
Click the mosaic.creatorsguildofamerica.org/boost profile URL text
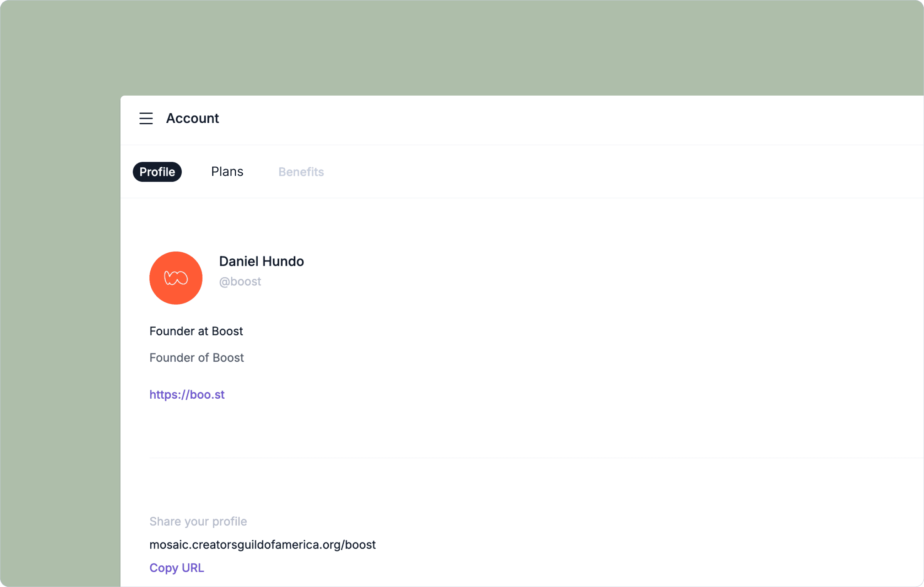[263, 544]
